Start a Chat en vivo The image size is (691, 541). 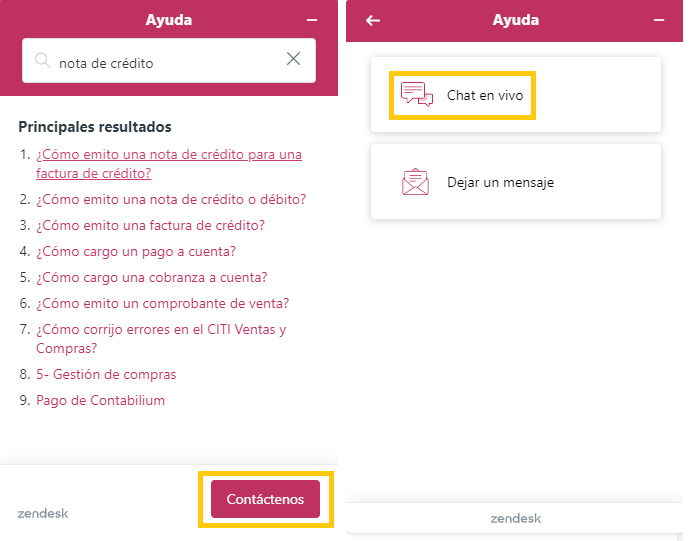(x=516, y=95)
